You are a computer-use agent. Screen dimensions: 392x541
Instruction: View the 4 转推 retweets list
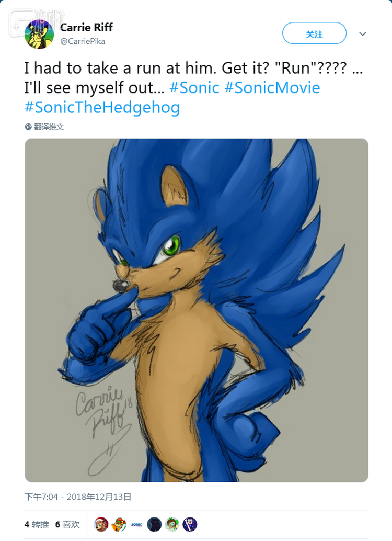[37, 524]
